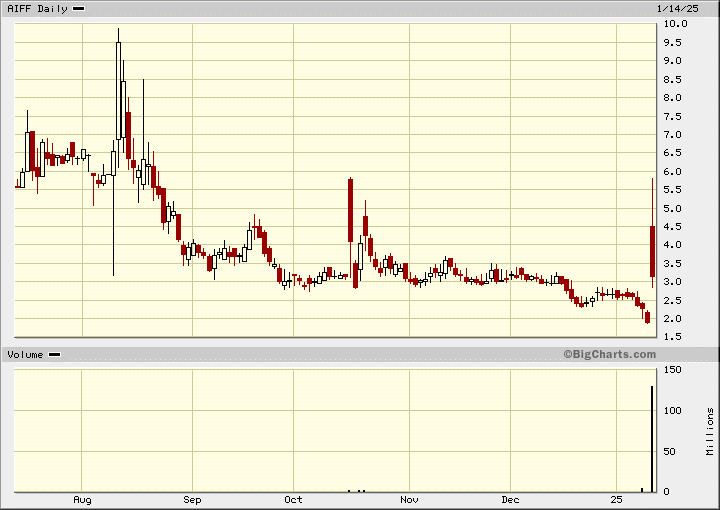720x510 pixels.
Task: Click the 8.5 price axis label
Action: pyautogui.click(x=672, y=80)
